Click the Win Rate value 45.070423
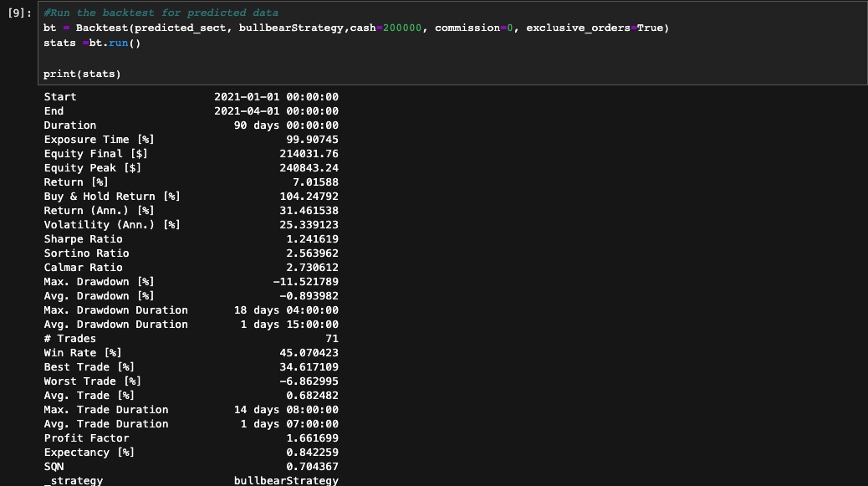868x486 pixels. point(309,353)
